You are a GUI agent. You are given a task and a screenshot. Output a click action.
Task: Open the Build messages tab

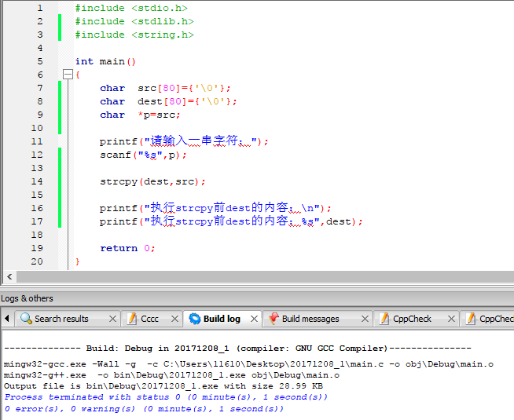pos(310,319)
